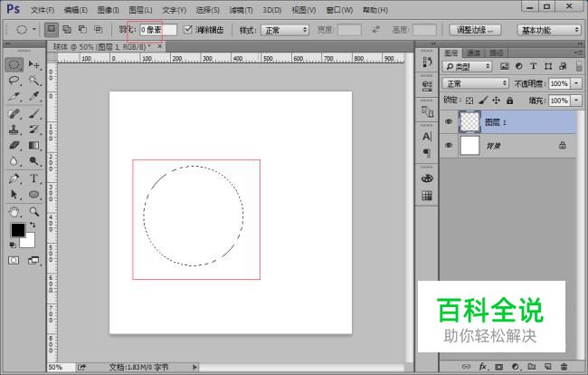
Task: Select the Horizontal Type tool
Action: click(x=34, y=178)
